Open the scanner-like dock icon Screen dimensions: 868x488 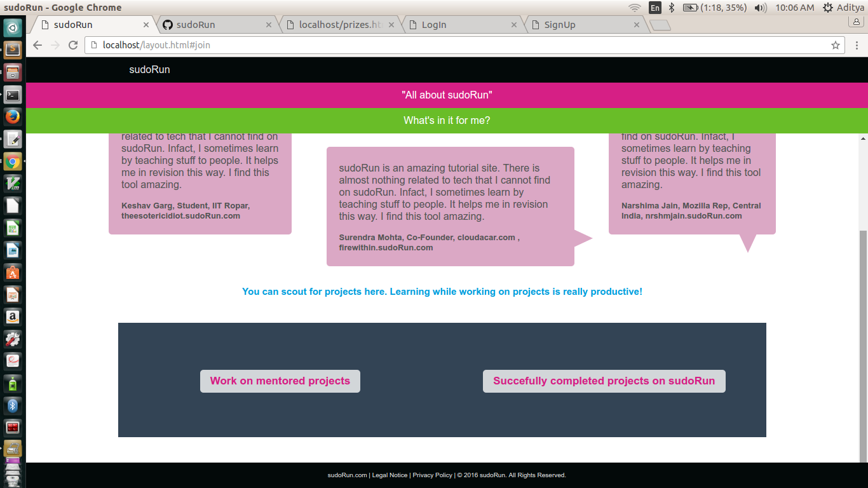click(x=13, y=449)
